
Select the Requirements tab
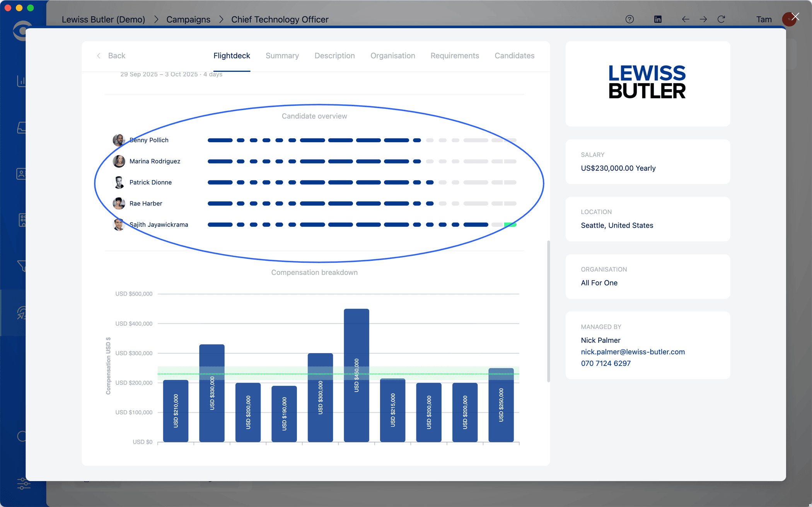[454, 56]
